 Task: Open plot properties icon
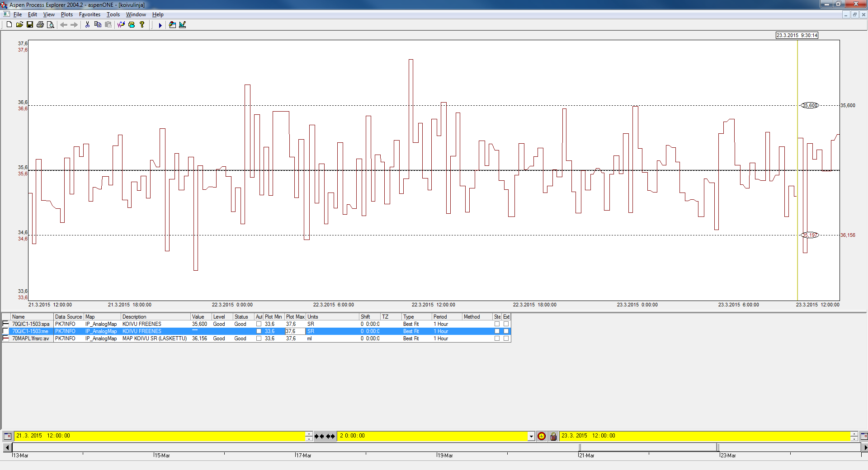172,25
